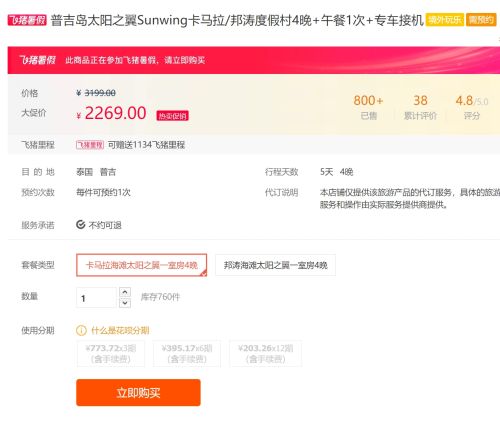Choose the 3期 installment option

[111, 353]
